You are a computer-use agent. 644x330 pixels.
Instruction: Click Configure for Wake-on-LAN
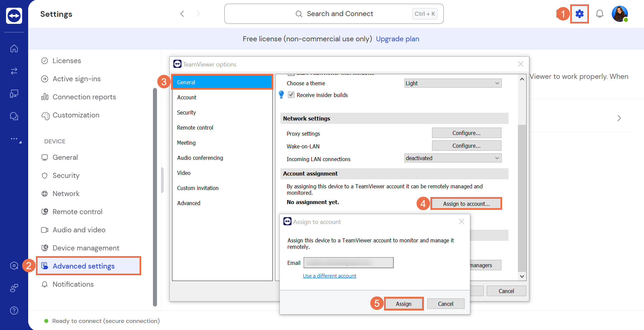tap(467, 146)
